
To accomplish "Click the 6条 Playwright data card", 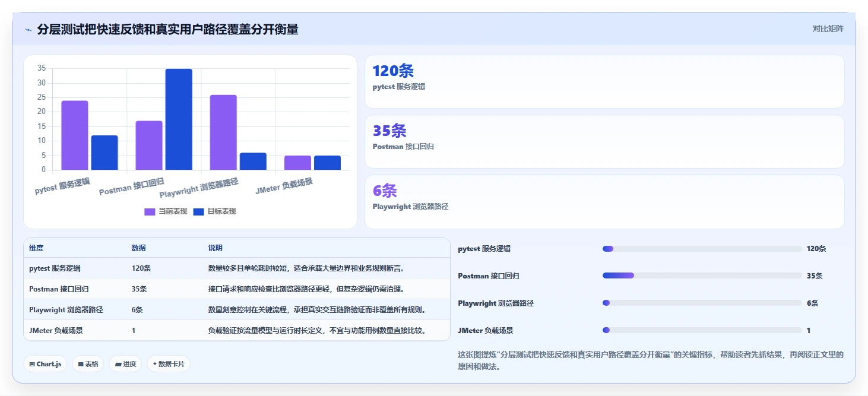I will 604,201.
